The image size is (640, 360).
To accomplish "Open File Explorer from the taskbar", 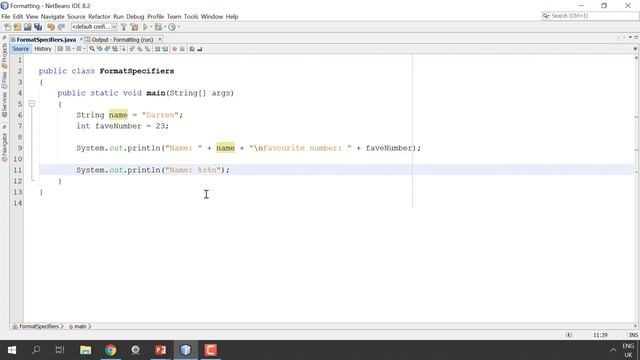I will (85, 350).
